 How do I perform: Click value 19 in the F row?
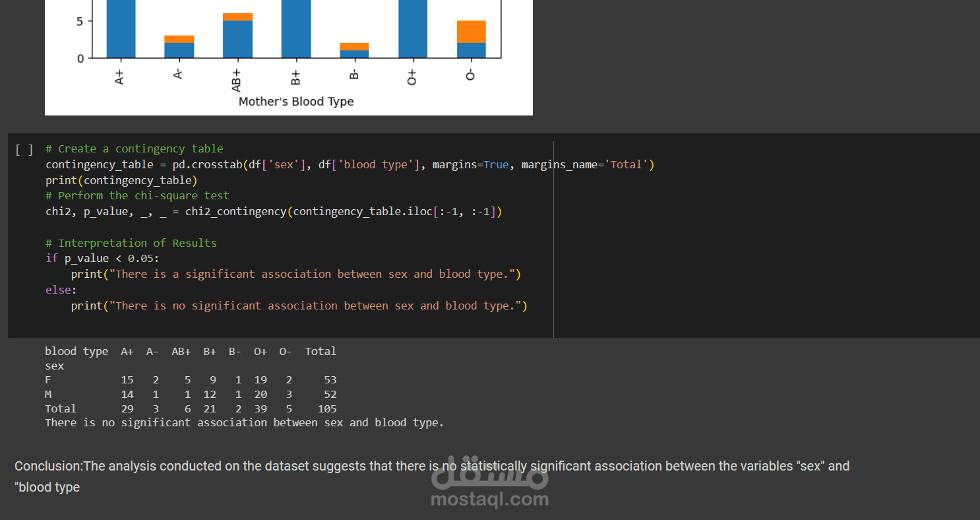point(260,380)
